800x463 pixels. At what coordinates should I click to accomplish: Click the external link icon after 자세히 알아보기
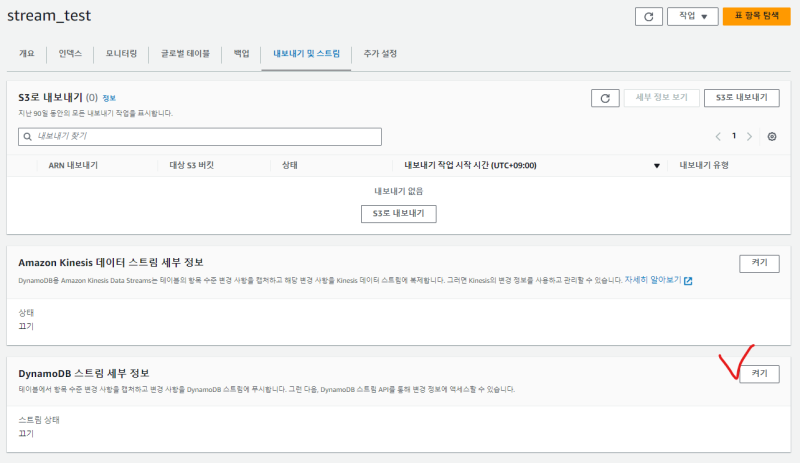pos(688,281)
